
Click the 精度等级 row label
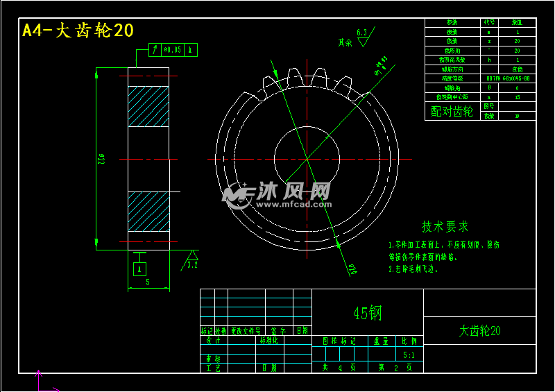pyautogui.click(x=452, y=78)
